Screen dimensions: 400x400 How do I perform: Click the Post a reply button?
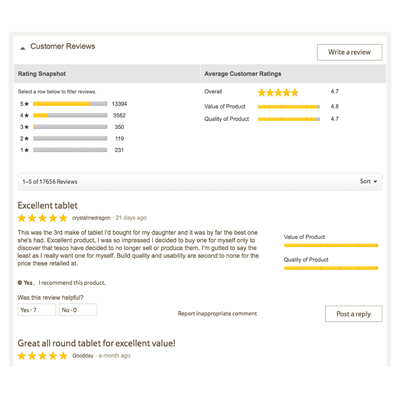tap(353, 314)
